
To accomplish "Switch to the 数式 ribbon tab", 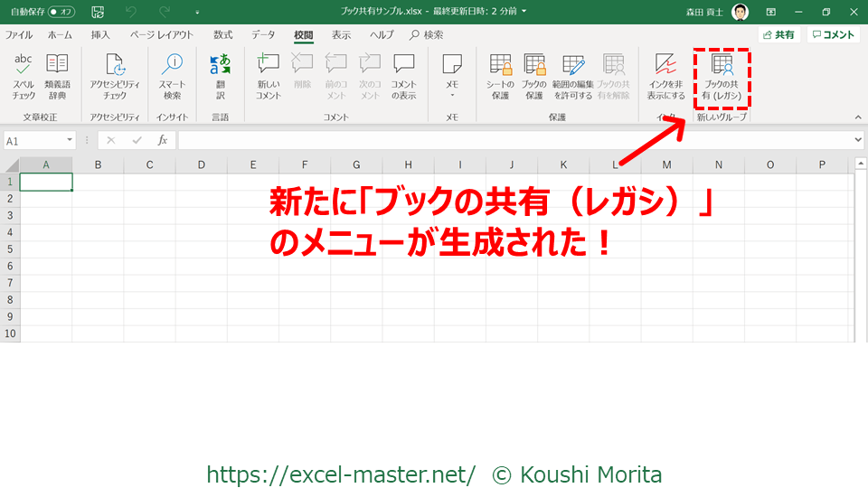I will click(222, 35).
